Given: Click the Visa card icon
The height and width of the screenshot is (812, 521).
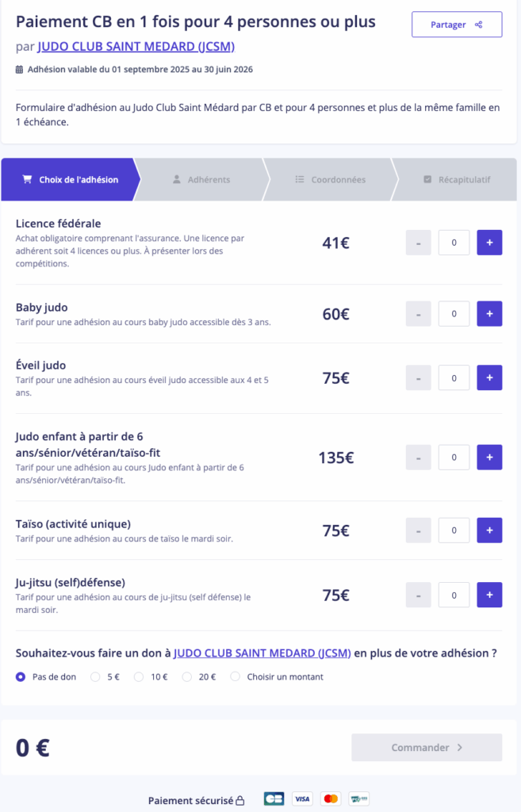Looking at the screenshot, I should coord(302,799).
